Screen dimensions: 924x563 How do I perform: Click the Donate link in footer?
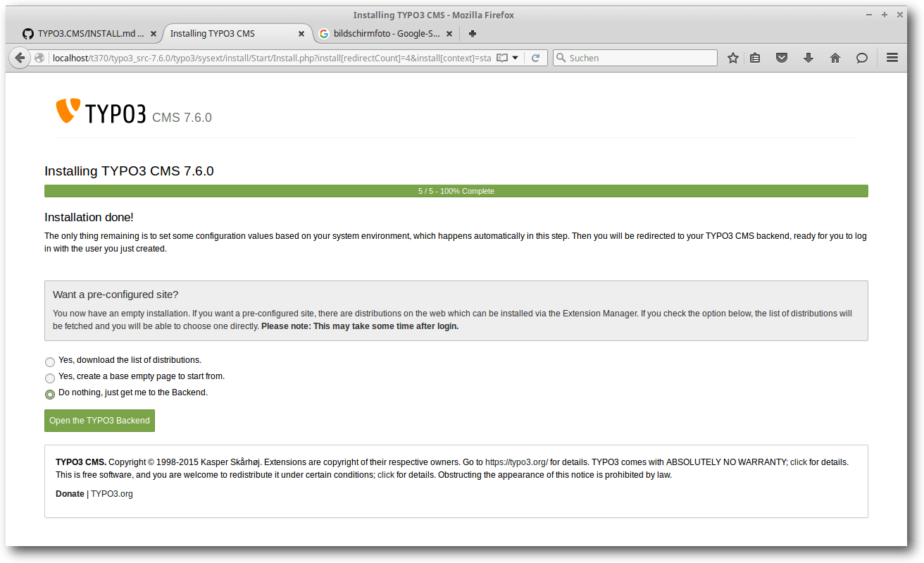pyautogui.click(x=70, y=494)
